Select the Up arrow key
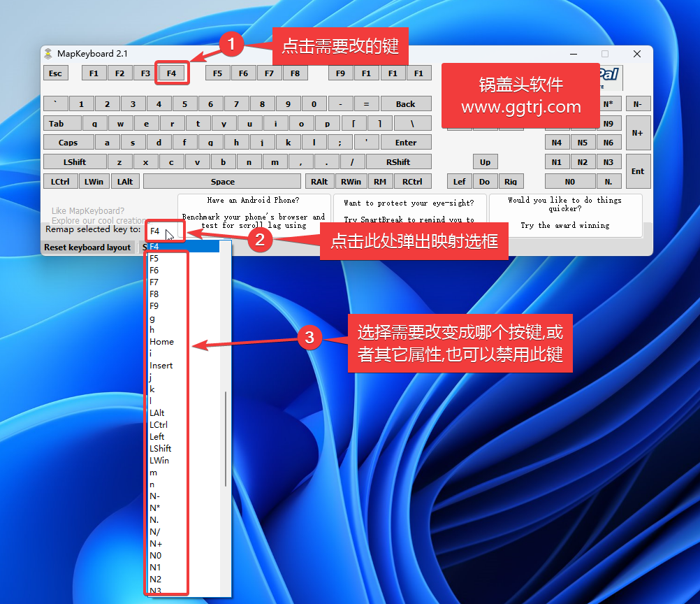This screenshot has width=700, height=604. 486,162
